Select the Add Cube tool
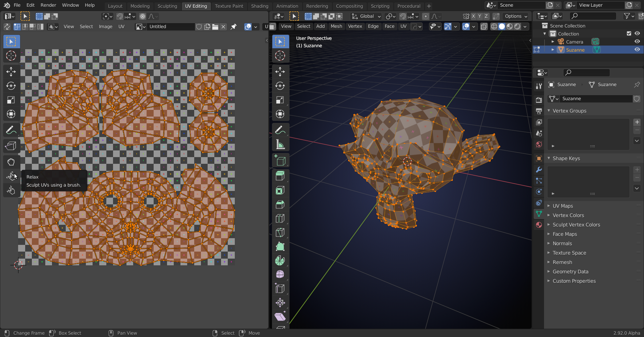This screenshot has height=337, width=644. 280,161
